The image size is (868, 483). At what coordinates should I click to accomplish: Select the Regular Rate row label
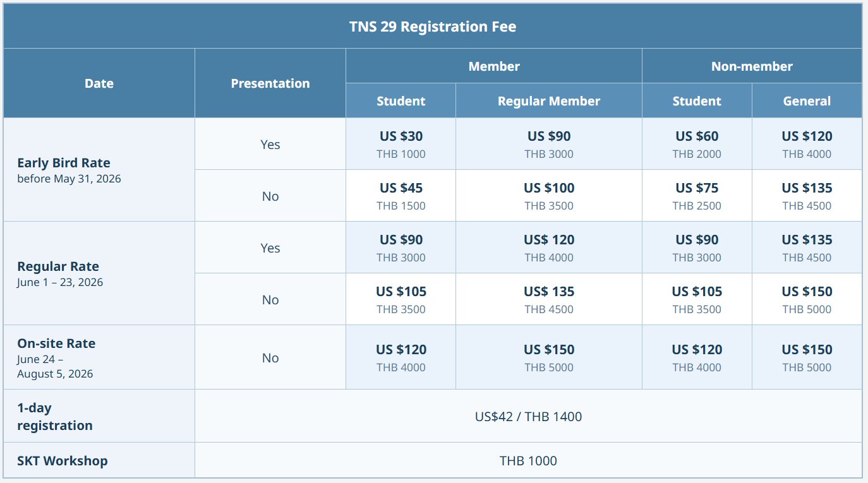point(58,266)
